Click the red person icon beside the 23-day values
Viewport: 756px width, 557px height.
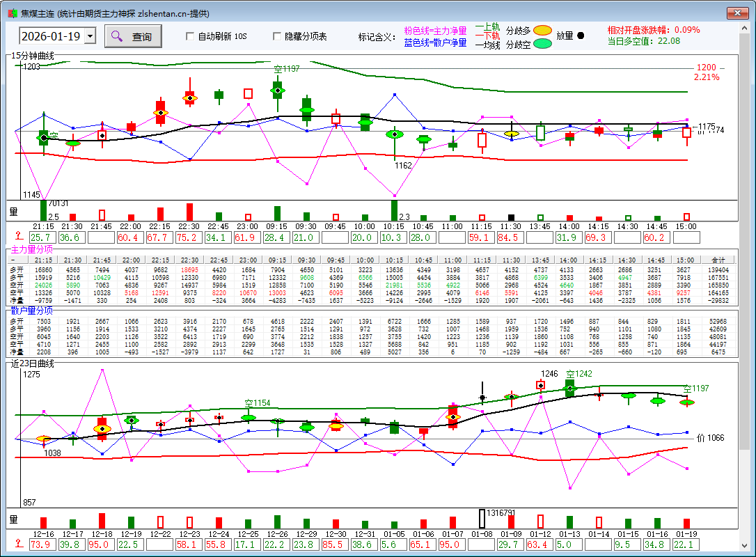tap(18, 544)
